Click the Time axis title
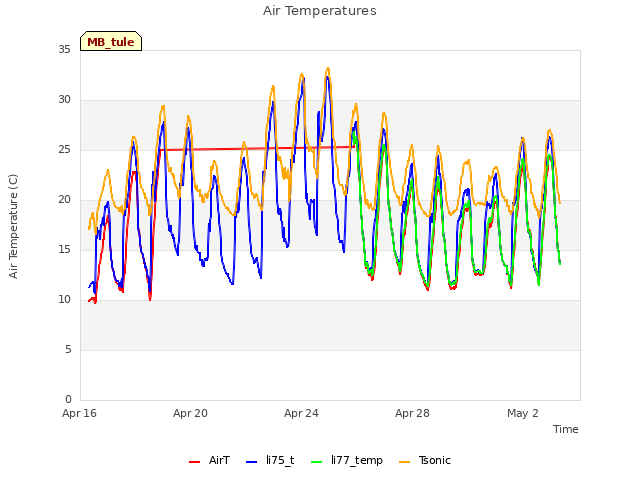640x480 pixels. (566, 429)
